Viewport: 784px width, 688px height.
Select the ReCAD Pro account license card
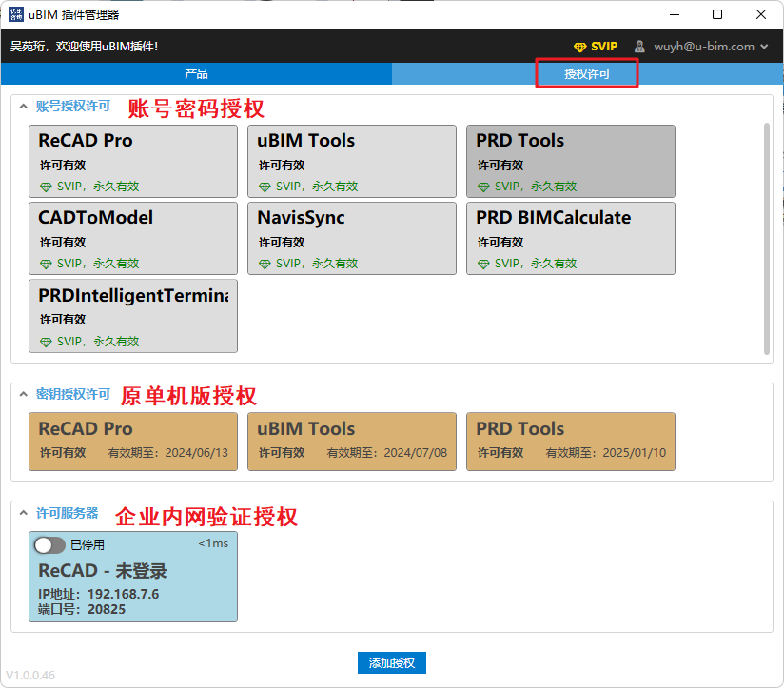[133, 160]
